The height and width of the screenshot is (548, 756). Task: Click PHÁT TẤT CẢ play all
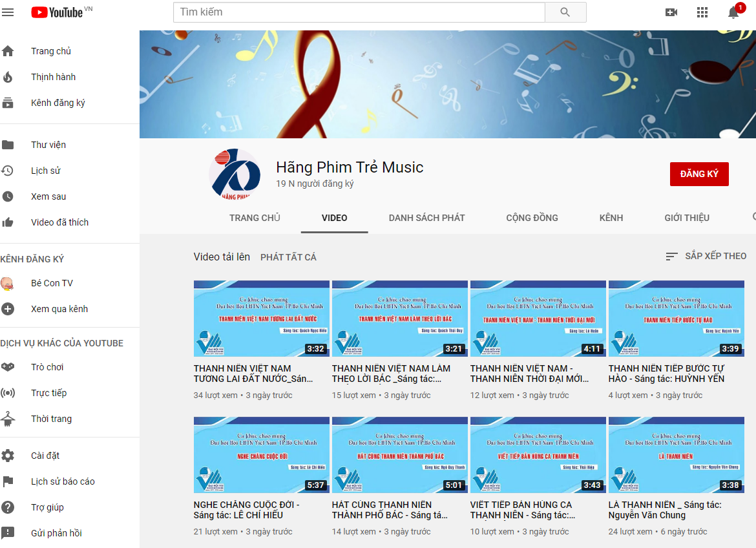click(288, 257)
